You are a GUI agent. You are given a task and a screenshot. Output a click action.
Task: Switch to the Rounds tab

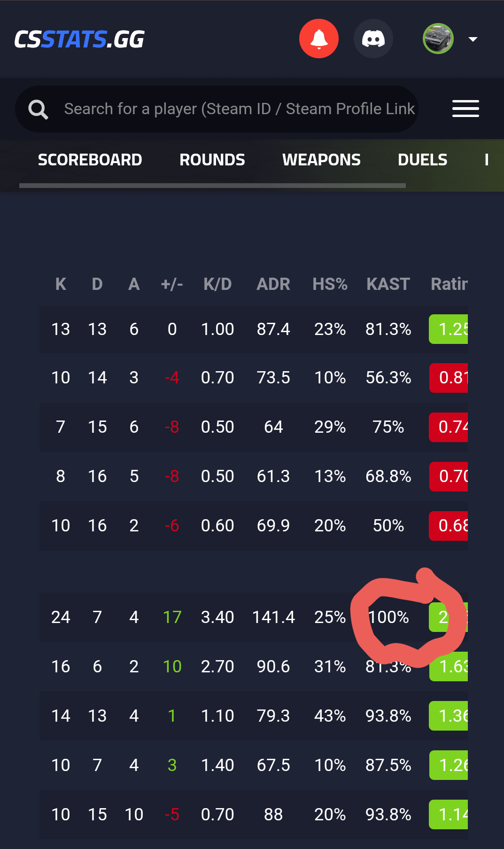212,160
